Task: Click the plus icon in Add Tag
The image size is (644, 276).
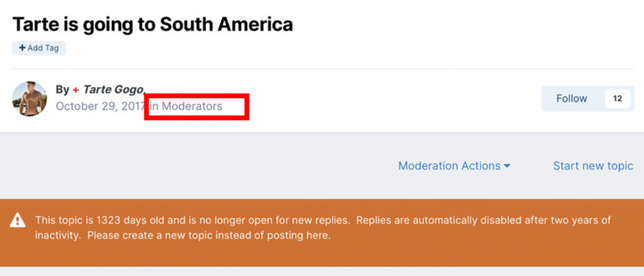Action: pyautogui.click(x=22, y=48)
